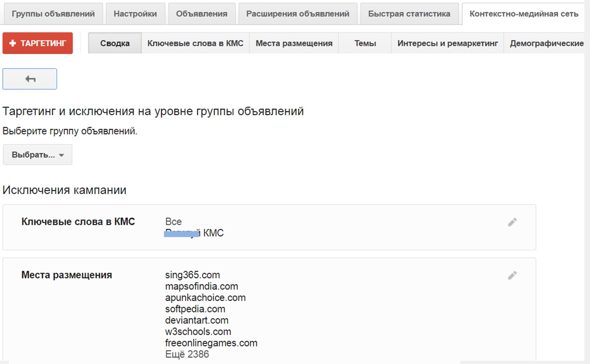590x364 pixels.
Task: Click the sing365.com excluded placement
Action: (x=192, y=275)
